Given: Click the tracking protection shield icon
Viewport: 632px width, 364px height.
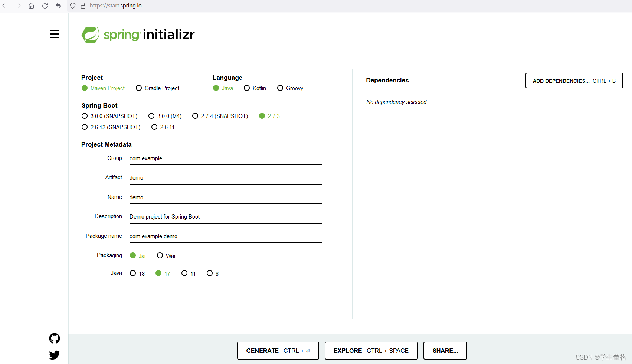Looking at the screenshot, I should tap(73, 6).
